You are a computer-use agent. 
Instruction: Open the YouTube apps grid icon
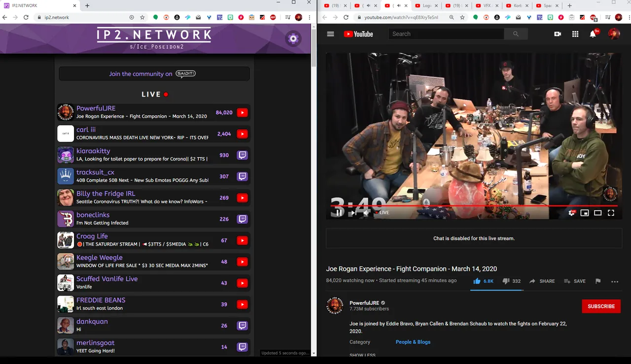click(x=575, y=34)
